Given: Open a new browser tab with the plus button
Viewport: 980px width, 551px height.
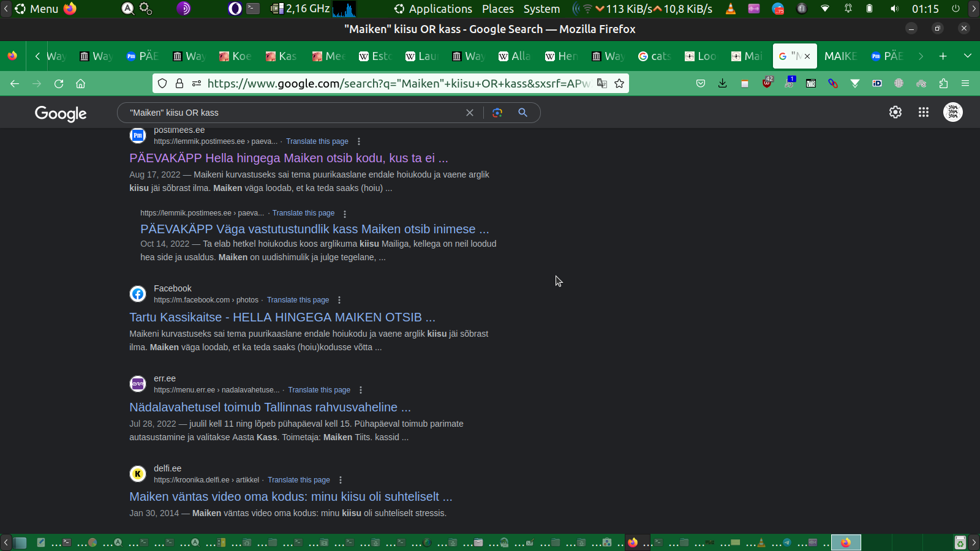Looking at the screenshot, I should [943, 56].
